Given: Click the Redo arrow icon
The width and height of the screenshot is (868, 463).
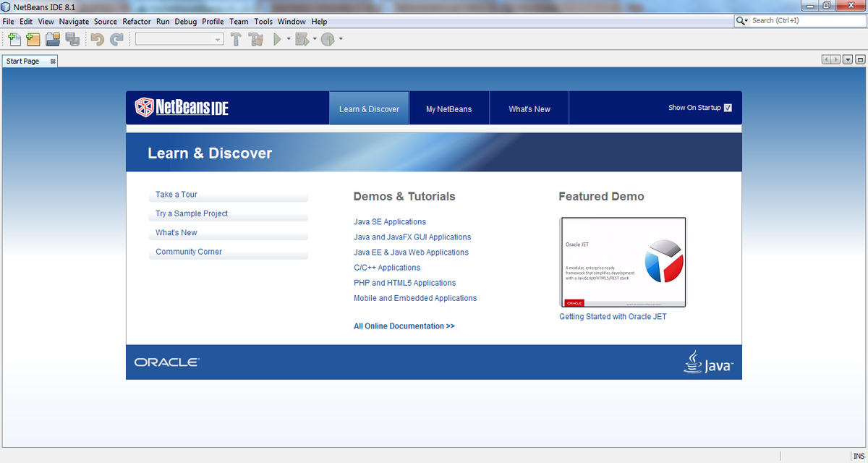Looking at the screenshot, I should (116, 39).
